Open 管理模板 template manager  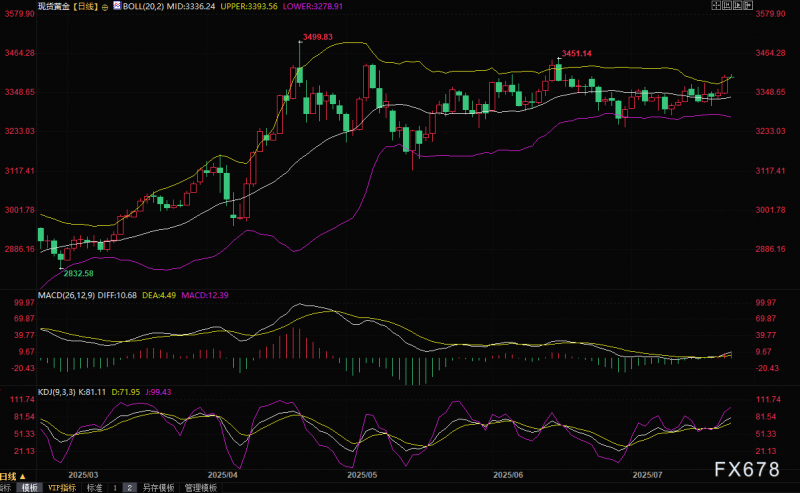201,488
